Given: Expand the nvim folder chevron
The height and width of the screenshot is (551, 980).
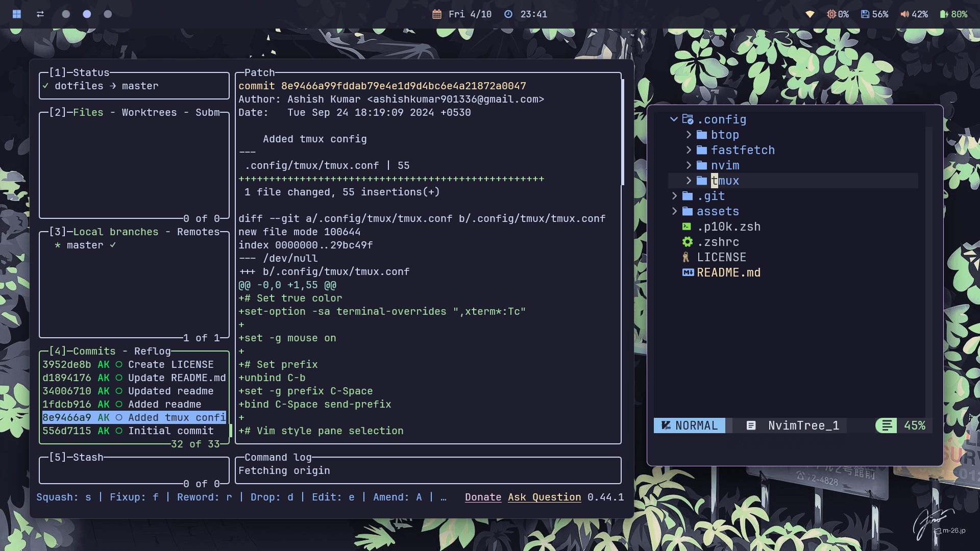Looking at the screenshot, I should click(x=689, y=165).
